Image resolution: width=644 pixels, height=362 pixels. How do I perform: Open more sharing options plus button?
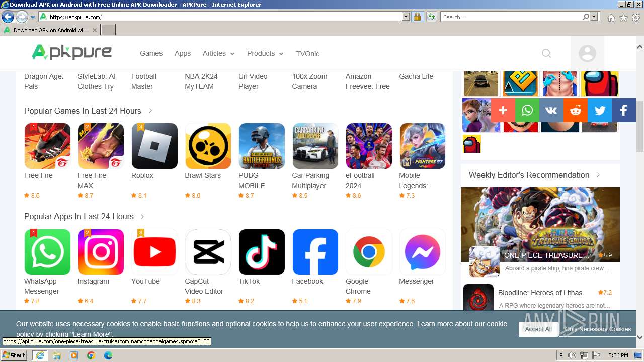tap(503, 110)
